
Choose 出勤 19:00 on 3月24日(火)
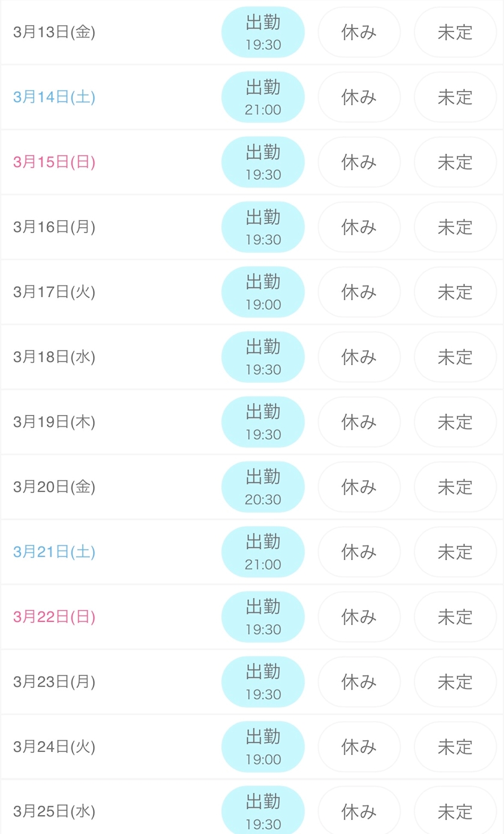[263, 747]
